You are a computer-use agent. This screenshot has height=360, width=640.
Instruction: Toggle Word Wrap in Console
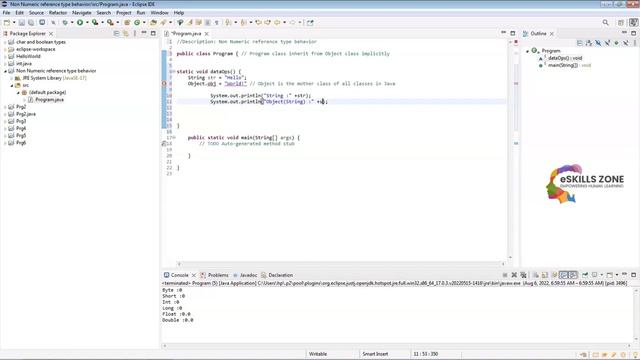(x=554, y=275)
